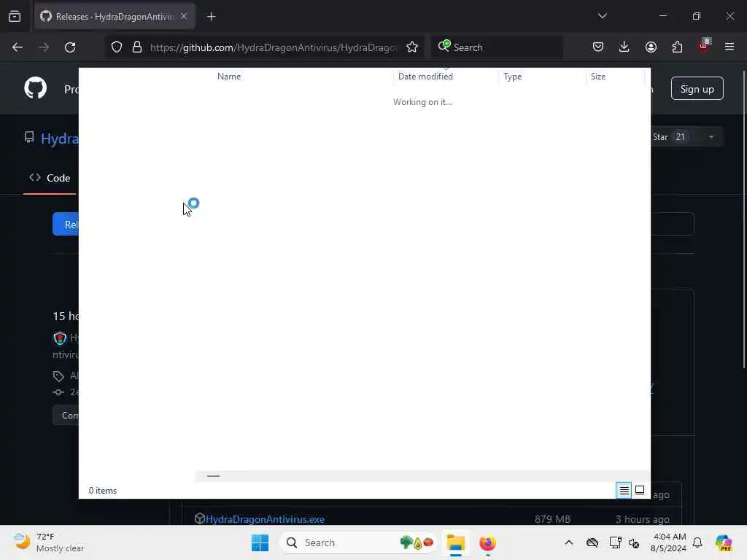Open the Windows Start menu

tap(260, 542)
